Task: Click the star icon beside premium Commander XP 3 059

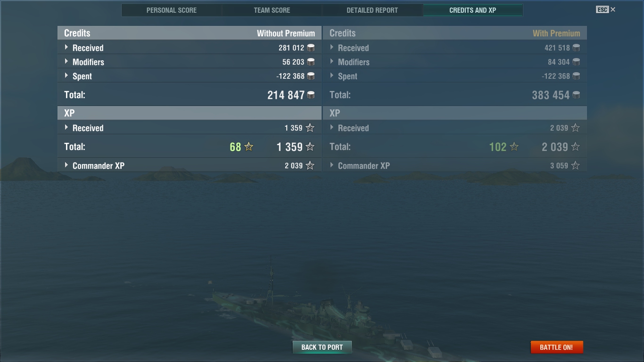Action: pos(575,165)
